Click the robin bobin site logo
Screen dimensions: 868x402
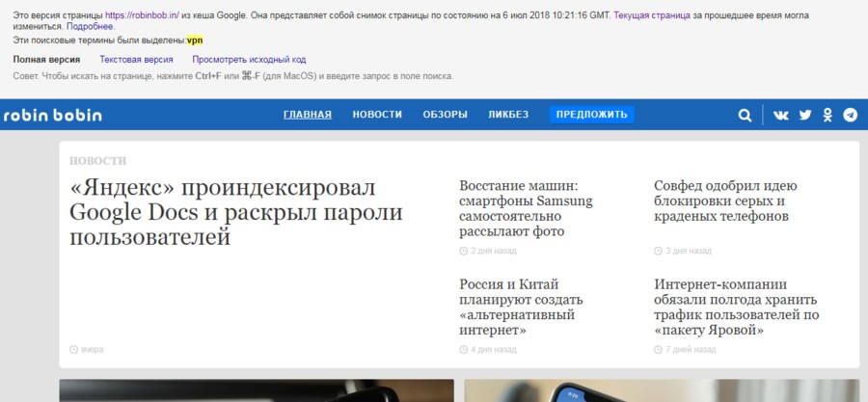click(52, 115)
